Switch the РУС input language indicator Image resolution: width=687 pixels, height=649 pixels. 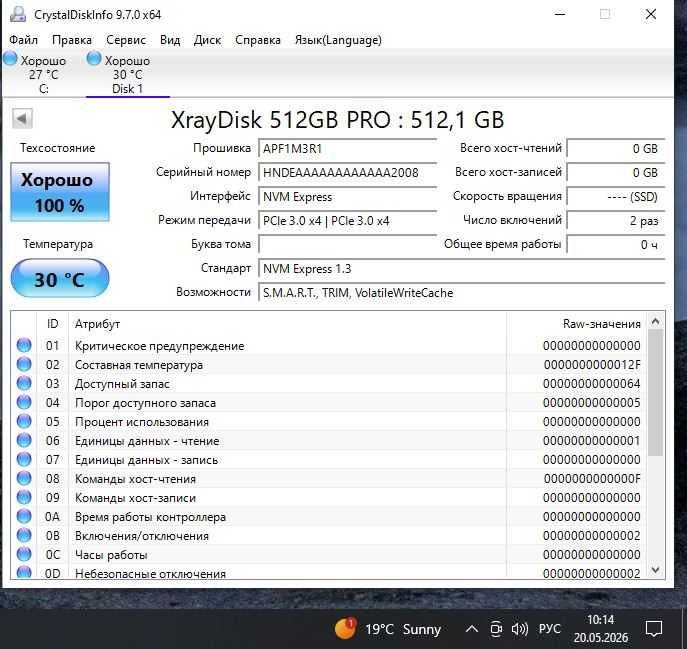pyautogui.click(x=549, y=629)
